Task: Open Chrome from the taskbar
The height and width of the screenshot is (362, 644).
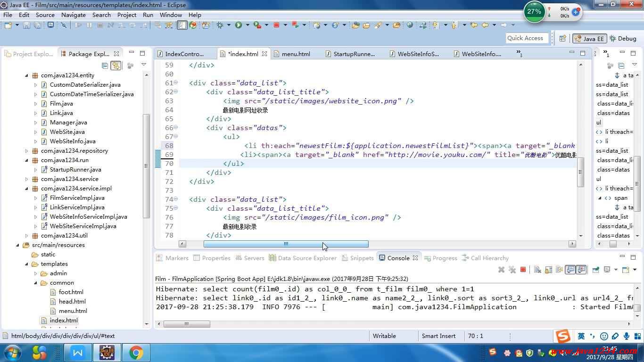Action: pos(136,352)
